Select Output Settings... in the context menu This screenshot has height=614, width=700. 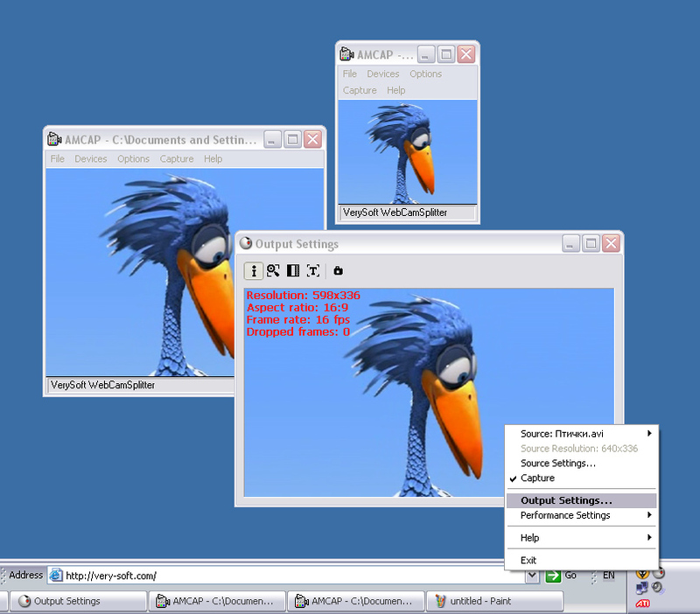coord(581,500)
